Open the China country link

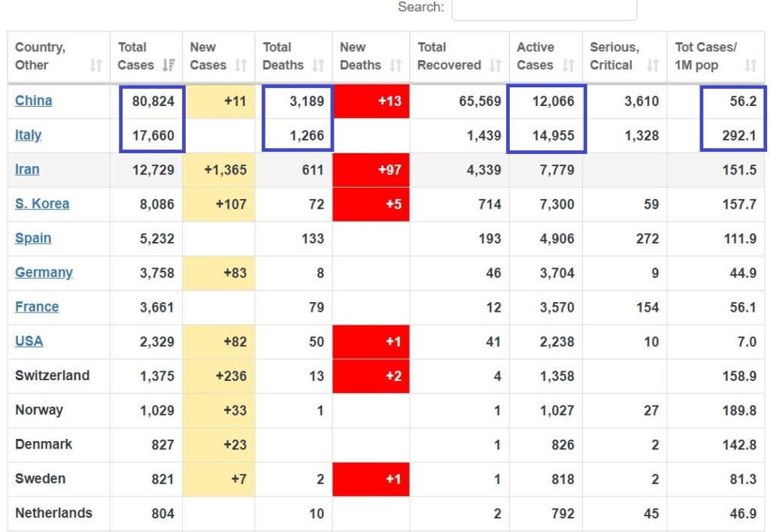point(33,101)
